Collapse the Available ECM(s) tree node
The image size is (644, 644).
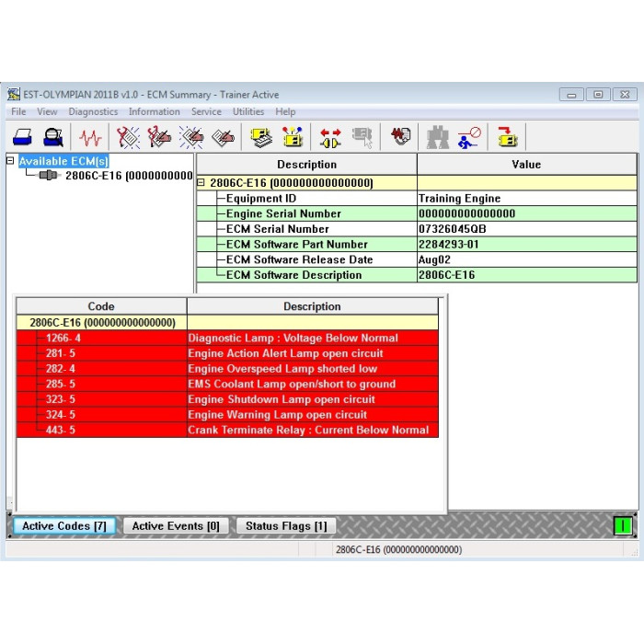coord(10,161)
